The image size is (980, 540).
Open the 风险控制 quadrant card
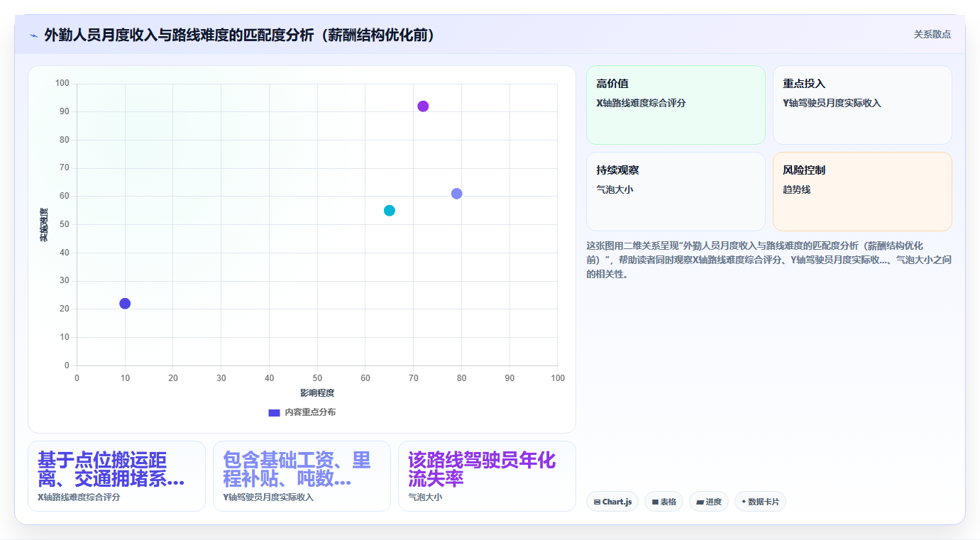(862, 192)
